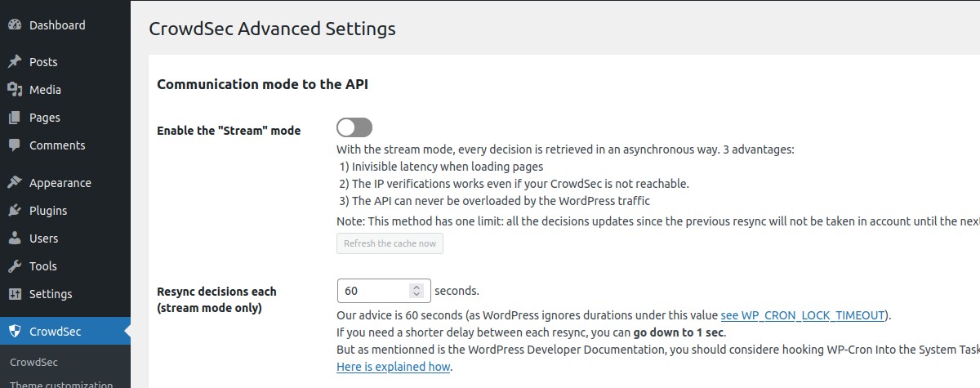Click the Posts pin icon

[15, 62]
